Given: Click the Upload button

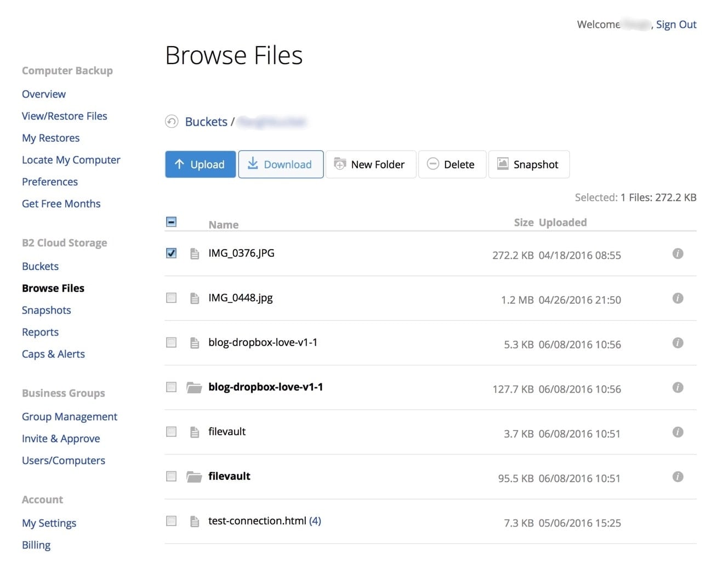Looking at the screenshot, I should point(200,165).
